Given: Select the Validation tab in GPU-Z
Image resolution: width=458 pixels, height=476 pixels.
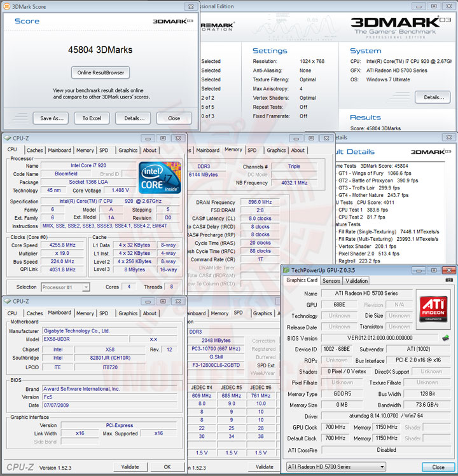Looking at the screenshot, I should 356,281.
